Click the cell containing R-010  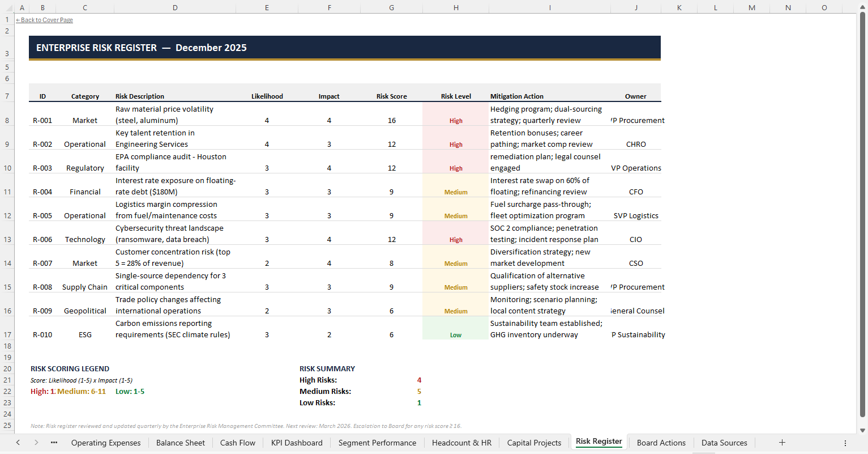42,334
